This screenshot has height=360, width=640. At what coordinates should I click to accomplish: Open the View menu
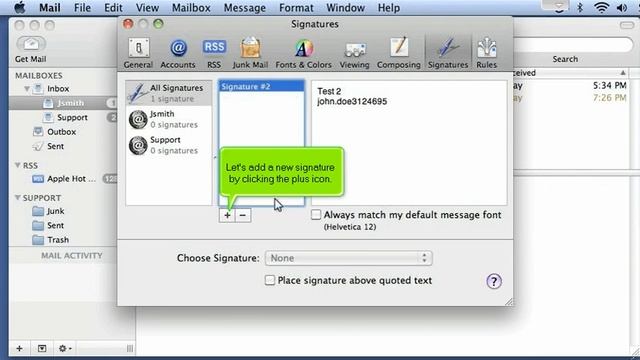click(147, 7)
